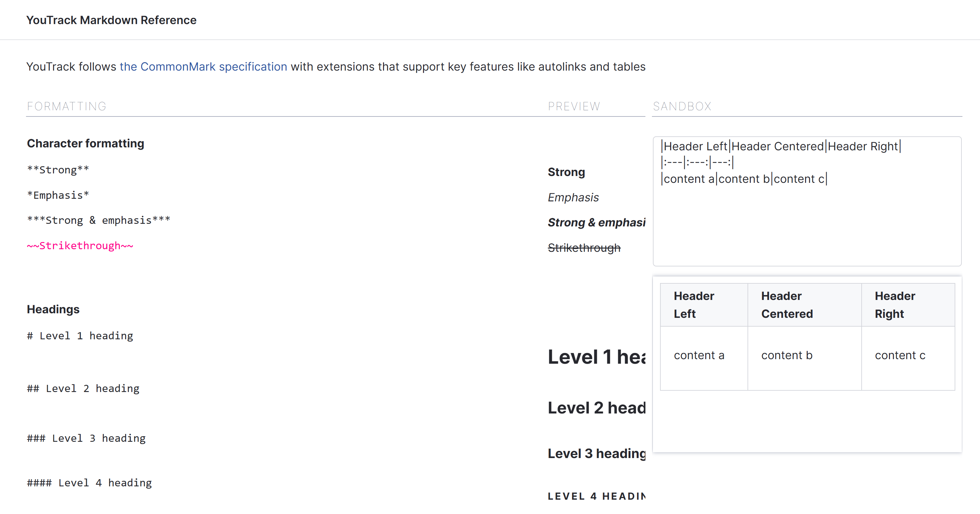Image resolution: width=980 pixels, height=514 pixels.
Task: Open the CommonMark specification link
Action: click(x=203, y=67)
